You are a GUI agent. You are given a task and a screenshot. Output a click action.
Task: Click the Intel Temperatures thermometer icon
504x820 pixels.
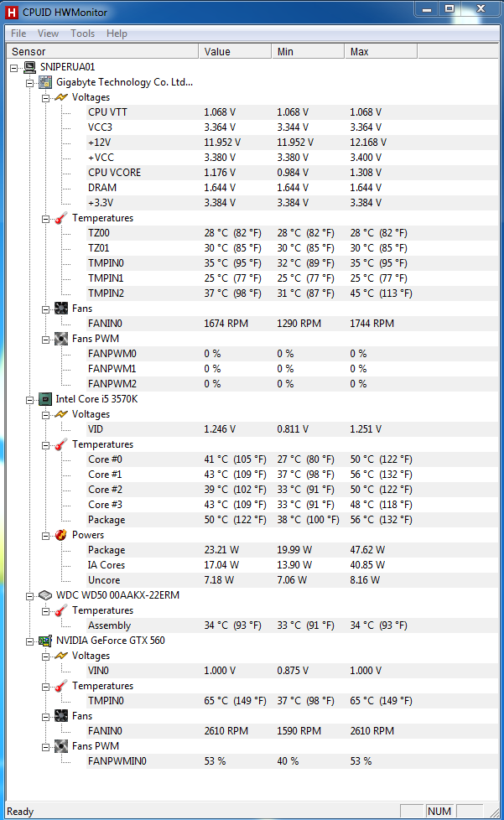[x=61, y=444]
